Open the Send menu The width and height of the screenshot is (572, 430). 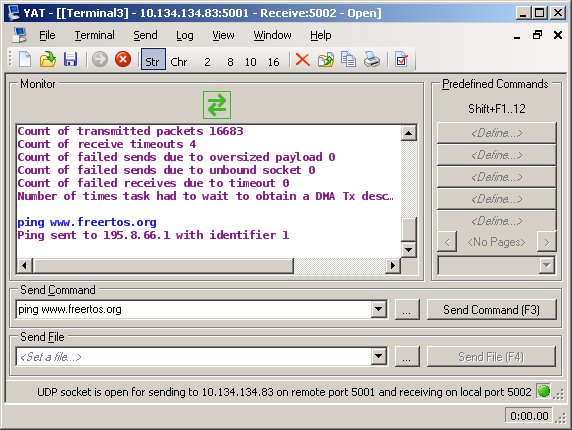pos(145,35)
